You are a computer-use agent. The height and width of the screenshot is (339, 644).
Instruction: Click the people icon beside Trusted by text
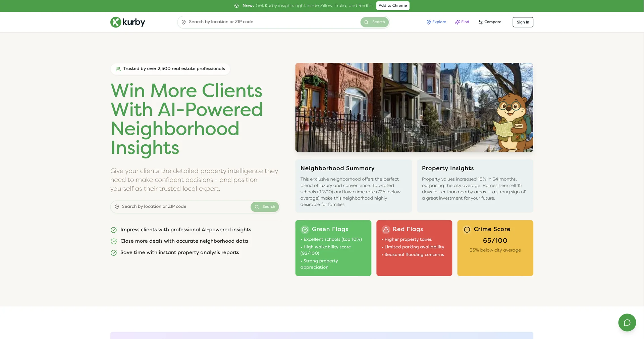[x=118, y=69]
